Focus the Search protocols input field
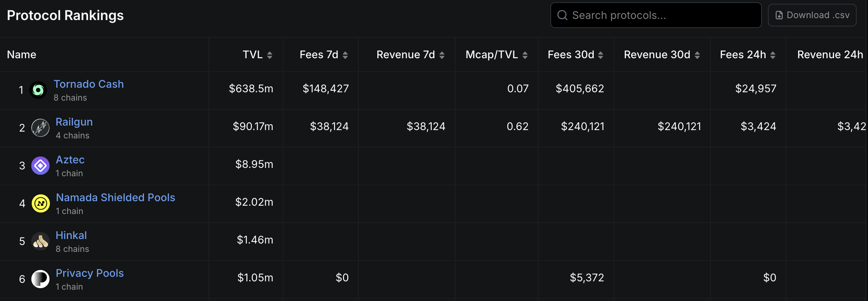The image size is (868, 301). tap(661, 15)
